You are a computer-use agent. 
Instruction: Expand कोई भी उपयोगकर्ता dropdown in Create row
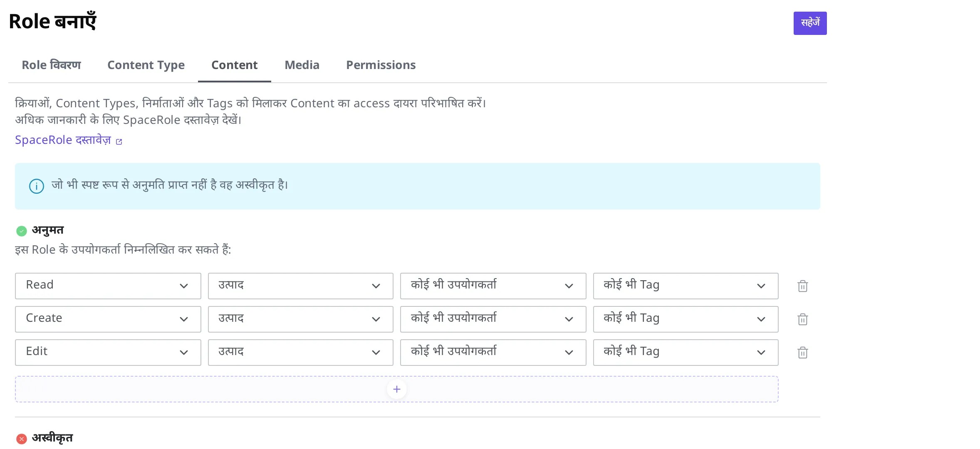tap(493, 319)
